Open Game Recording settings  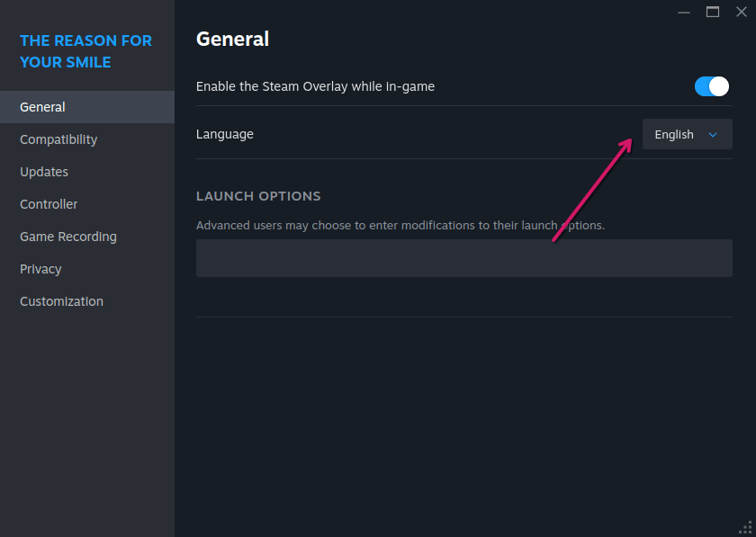(x=68, y=237)
